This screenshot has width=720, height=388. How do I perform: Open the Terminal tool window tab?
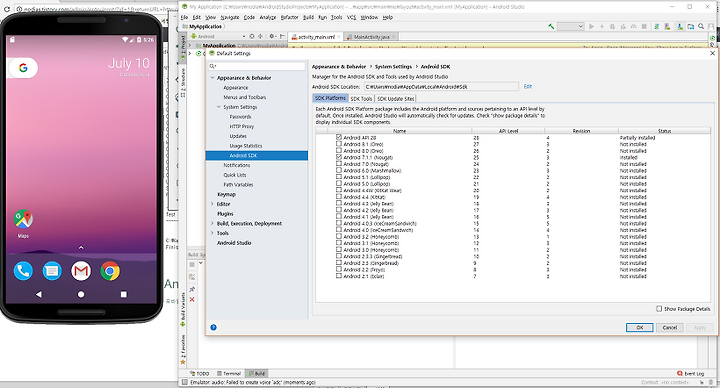229,373
